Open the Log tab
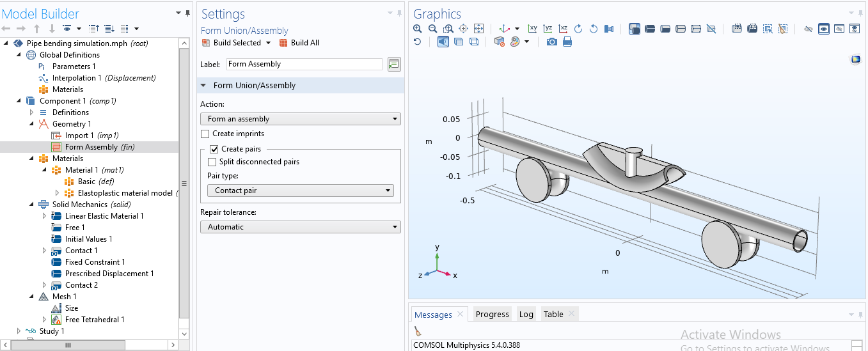The image size is (868, 351). coord(526,315)
